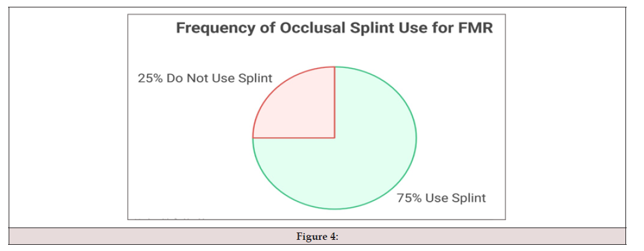Select the '25% Do Not Use Splint' label

point(205,79)
